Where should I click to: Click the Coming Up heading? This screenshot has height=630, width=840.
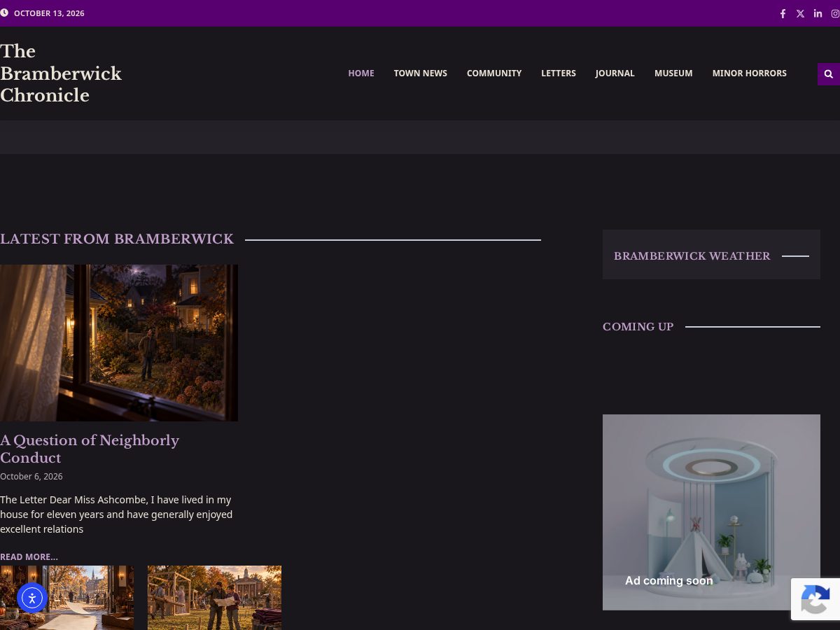638,327
